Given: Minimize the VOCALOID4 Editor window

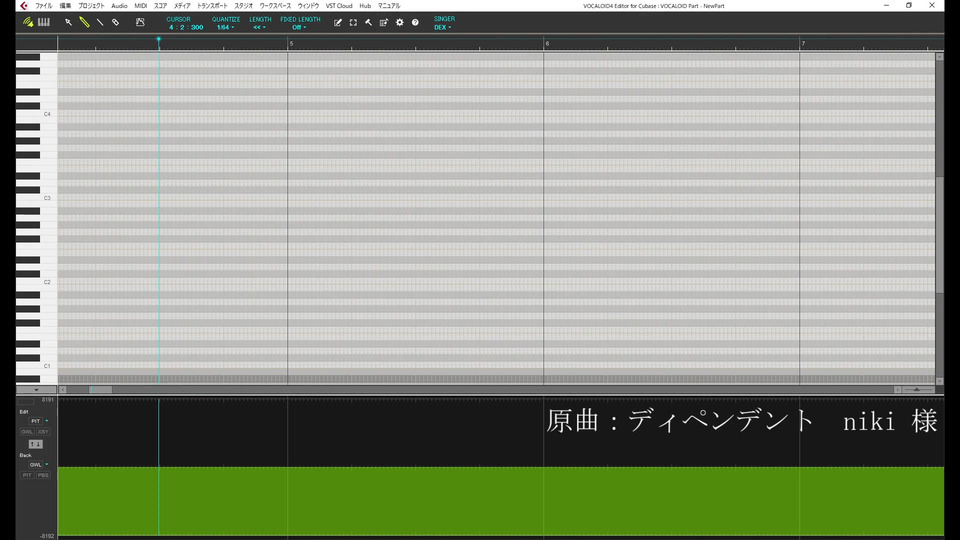Looking at the screenshot, I should [887, 6].
